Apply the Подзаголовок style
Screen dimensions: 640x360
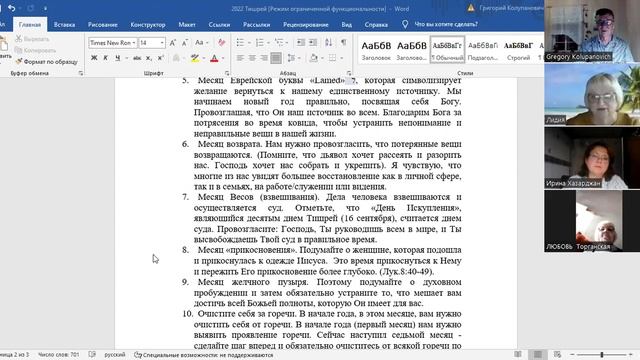(483, 50)
